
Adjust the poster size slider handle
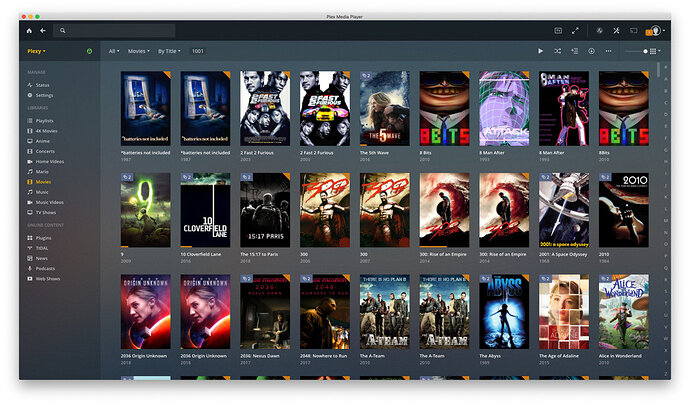[645, 51]
